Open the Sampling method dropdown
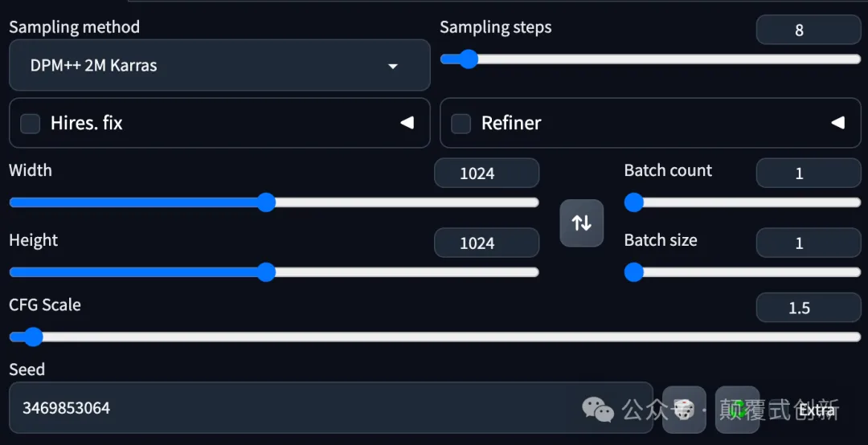 tap(219, 65)
